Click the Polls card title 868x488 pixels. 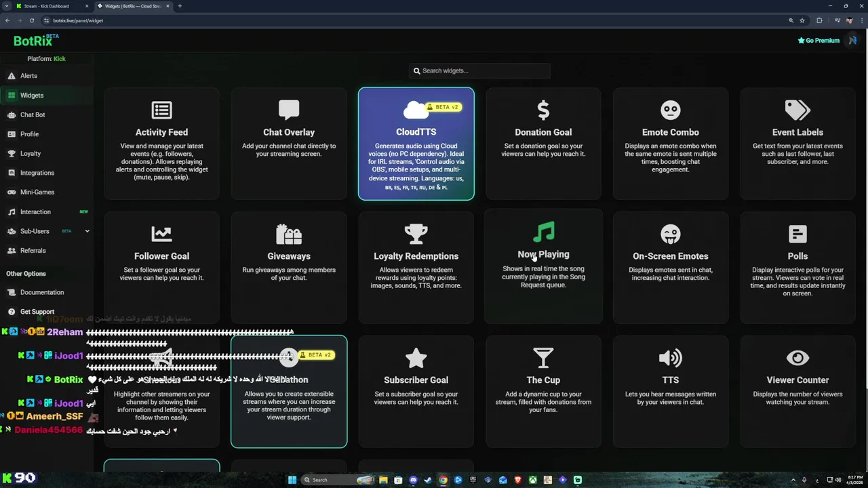pyautogui.click(x=797, y=256)
